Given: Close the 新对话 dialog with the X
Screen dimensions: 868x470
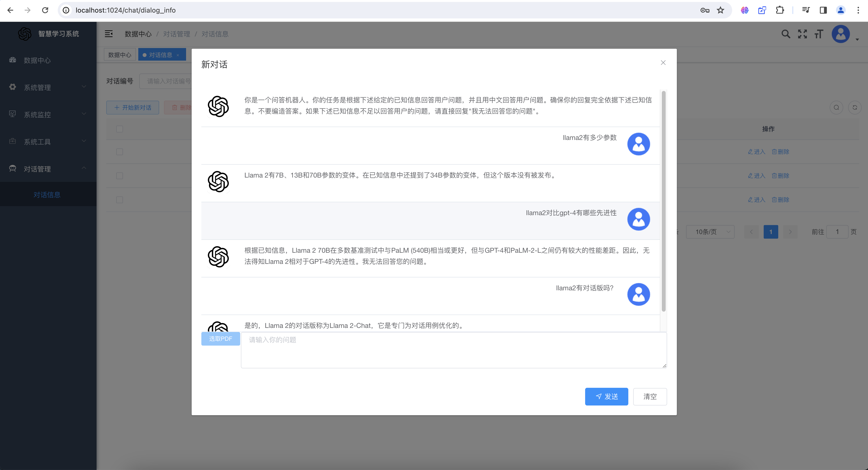Looking at the screenshot, I should [x=663, y=63].
